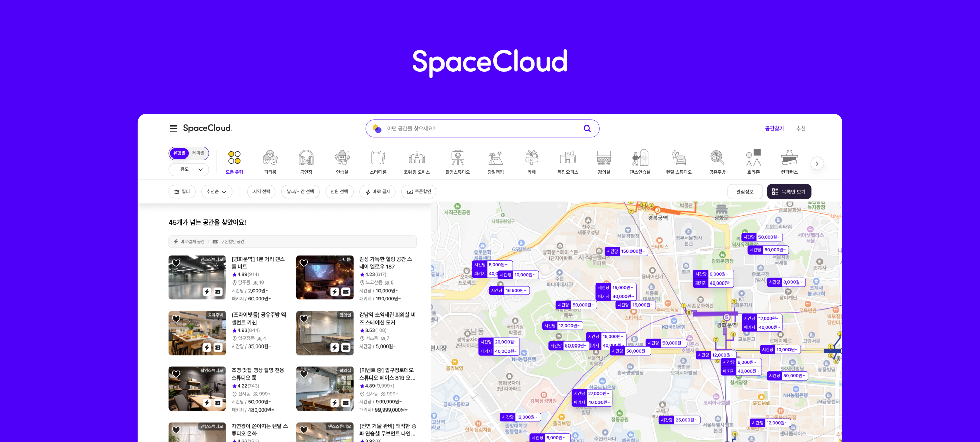Open the 조명 맛집 촬영스튜디오 thumbnail

coord(197,389)
